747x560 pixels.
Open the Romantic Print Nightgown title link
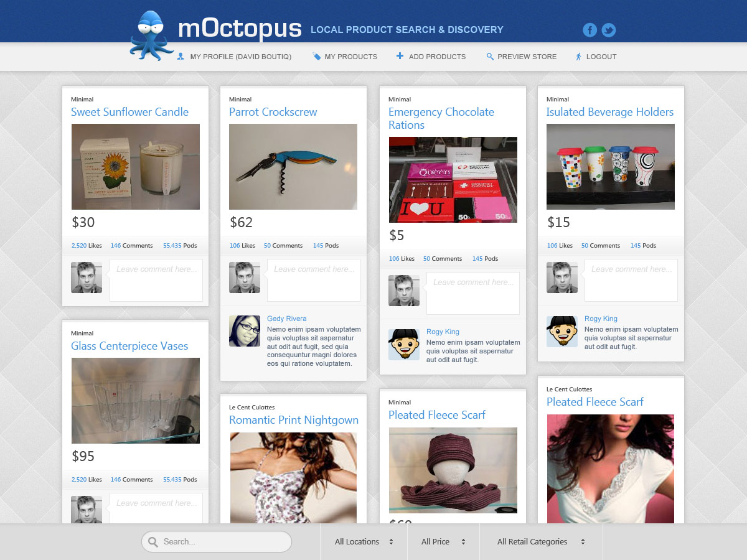point(294,420)
